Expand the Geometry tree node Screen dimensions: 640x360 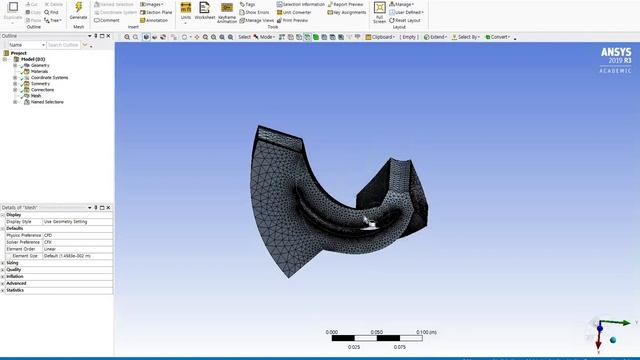point(15,65)
